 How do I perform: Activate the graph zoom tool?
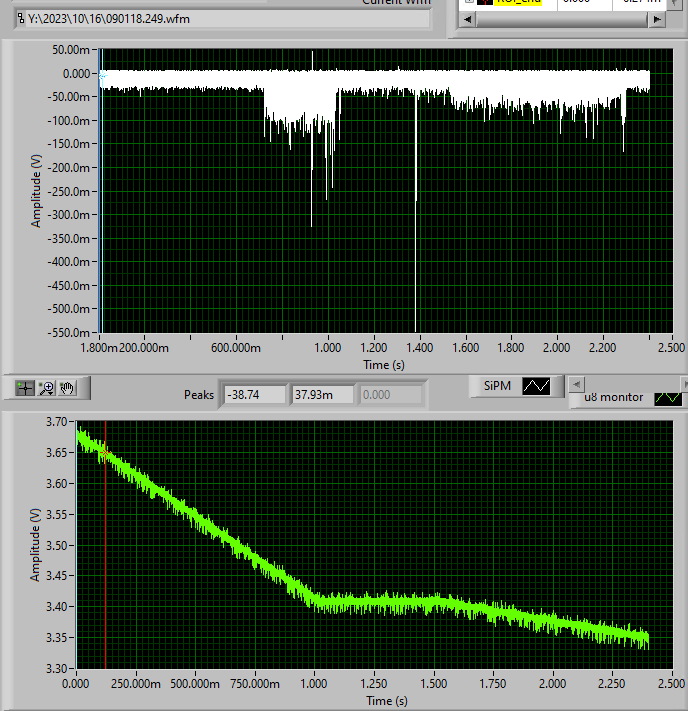47,388
